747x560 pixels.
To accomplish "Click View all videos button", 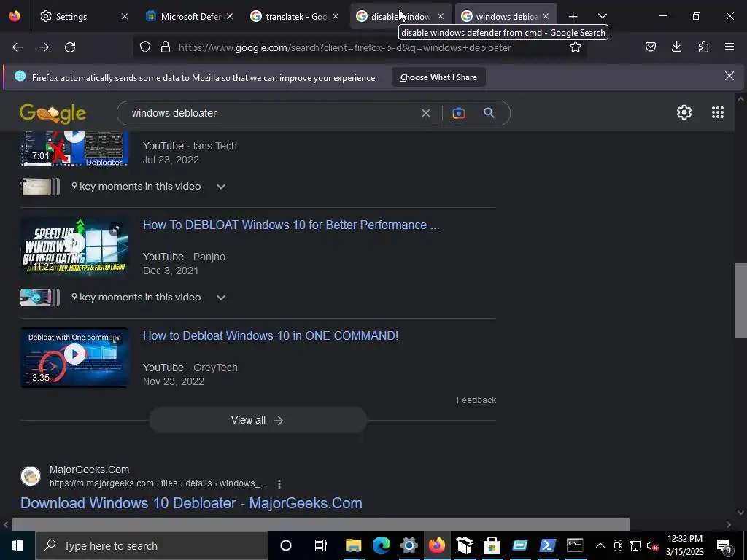I will click(x=258, y=421).
